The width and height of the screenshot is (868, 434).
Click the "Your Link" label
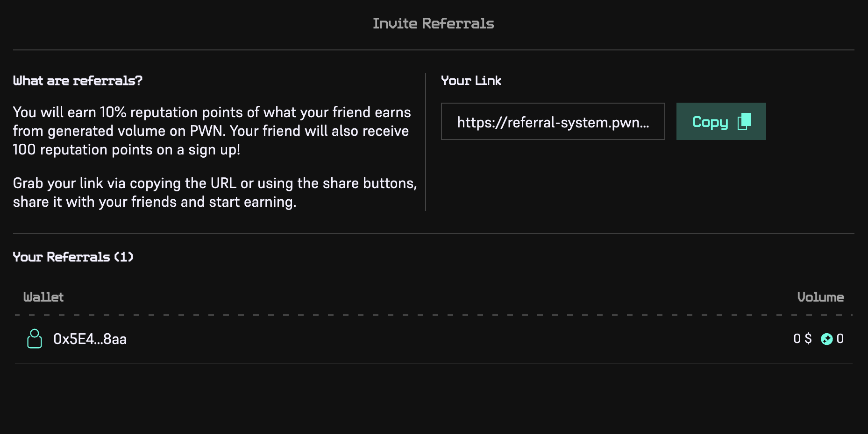click(471, 81)
